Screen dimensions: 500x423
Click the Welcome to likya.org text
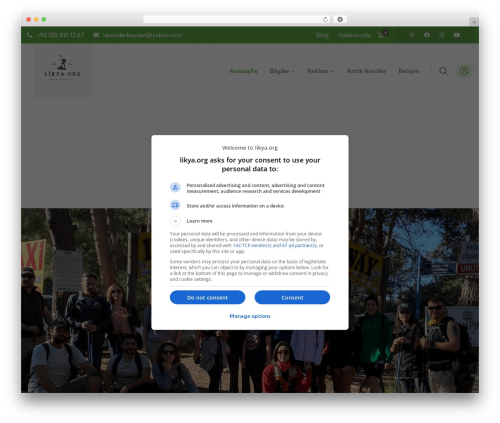pos(250,148)
